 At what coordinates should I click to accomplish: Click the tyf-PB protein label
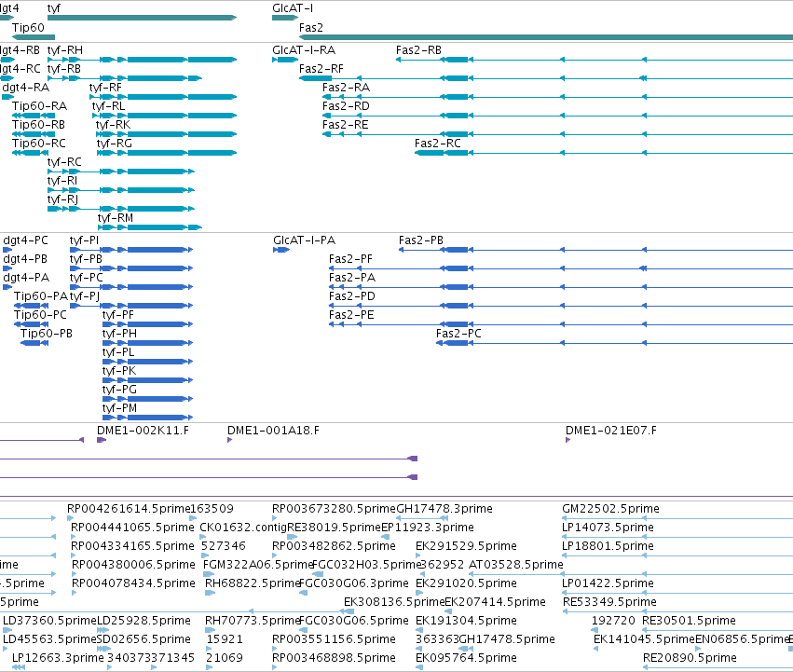pos(86,259)
